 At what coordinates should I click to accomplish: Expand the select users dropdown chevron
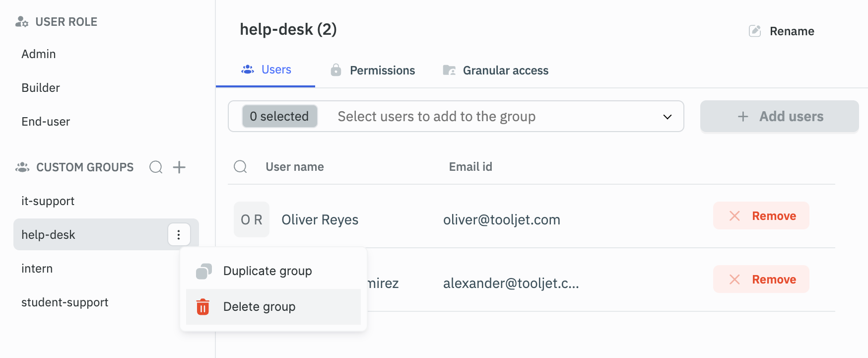[667, 117]
